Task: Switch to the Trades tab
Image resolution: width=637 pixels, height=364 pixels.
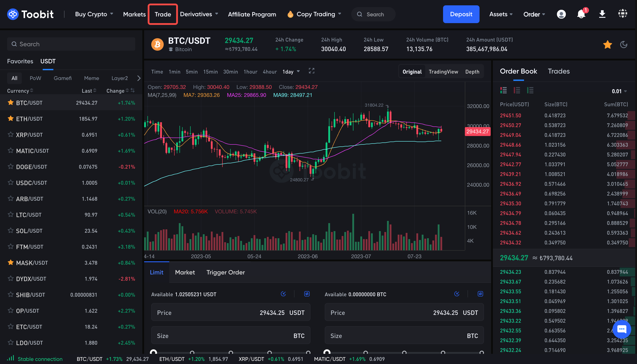Action: pyautogui.click(x=558, y=71)
